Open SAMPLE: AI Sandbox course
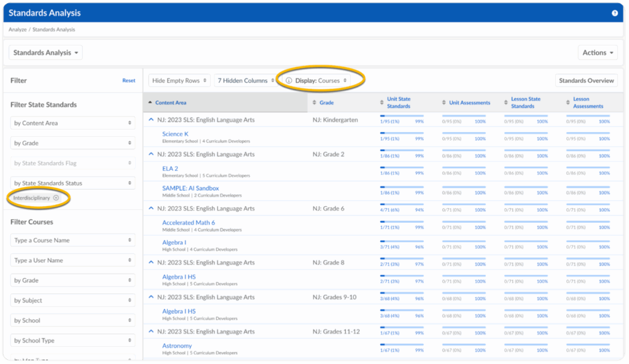 point(190,188)
